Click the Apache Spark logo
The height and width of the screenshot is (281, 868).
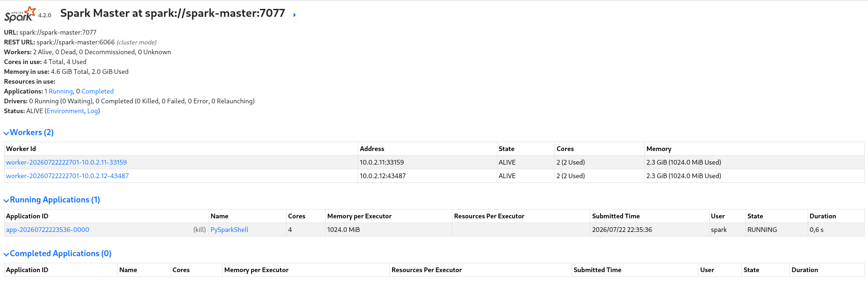(x=20, y=14)
